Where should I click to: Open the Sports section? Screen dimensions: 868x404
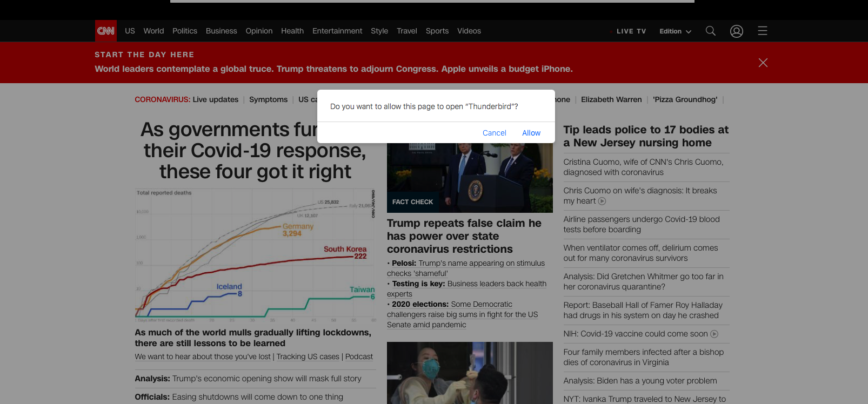(x=437, y=31)
